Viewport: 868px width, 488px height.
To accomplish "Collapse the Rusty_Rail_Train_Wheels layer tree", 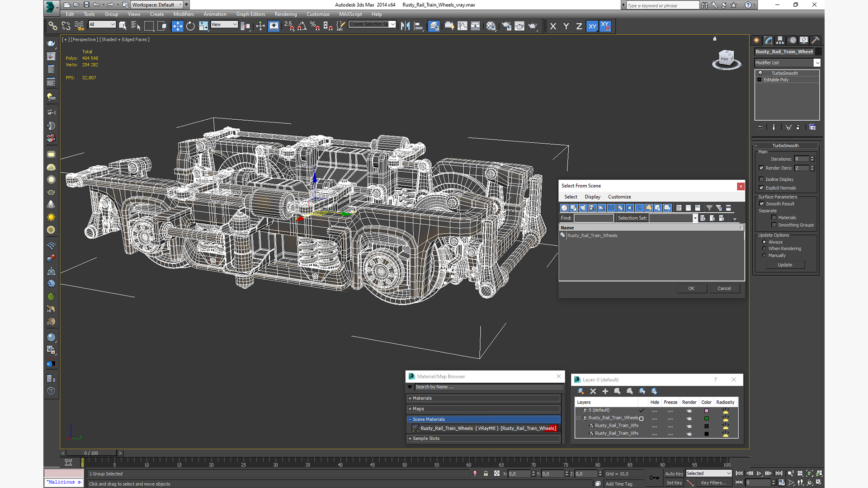I will (x=578, y=418).
